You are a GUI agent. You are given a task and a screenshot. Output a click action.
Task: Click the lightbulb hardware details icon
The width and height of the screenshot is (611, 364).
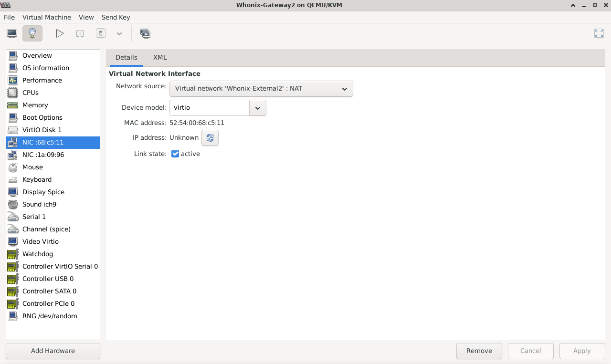pos(32,33)
